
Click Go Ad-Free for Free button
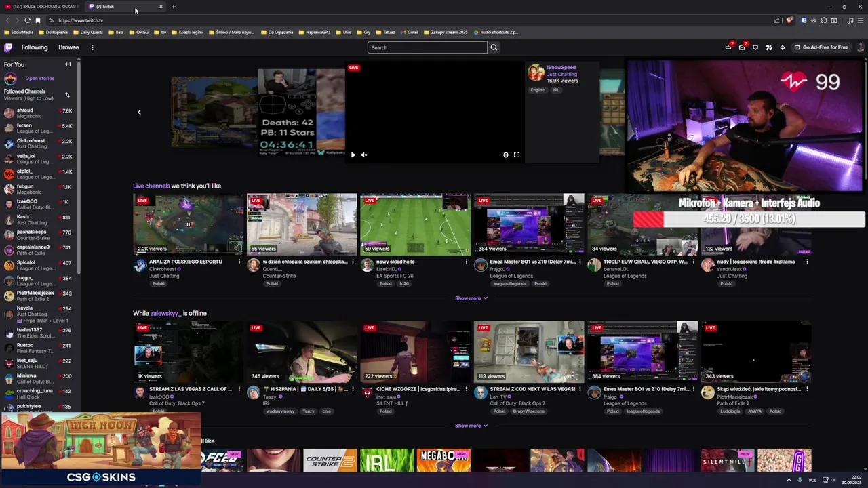click(821, 47)
